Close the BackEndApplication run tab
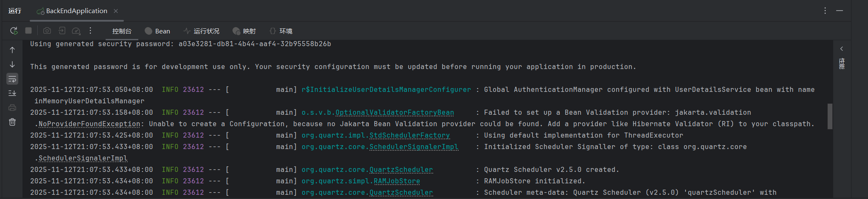The image size is (868, 199). pos(116,11)
